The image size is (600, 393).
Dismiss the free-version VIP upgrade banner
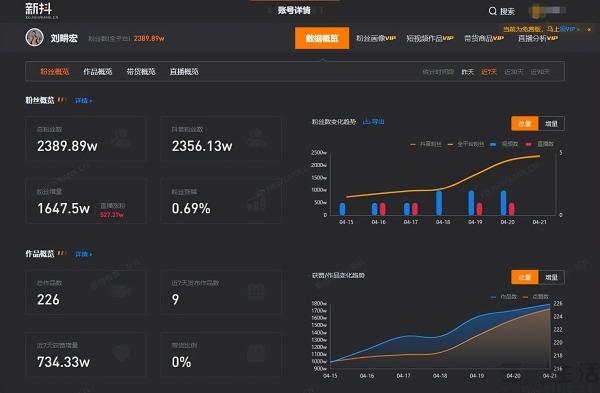(589, 29)
